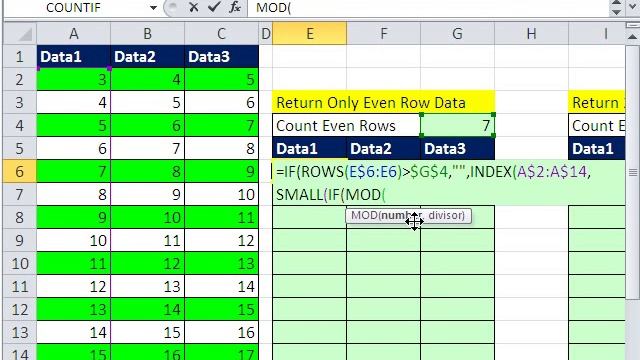Screen dimensions: 640x360
Task: Select row 1 header
Action: click(x=20, y=56)
